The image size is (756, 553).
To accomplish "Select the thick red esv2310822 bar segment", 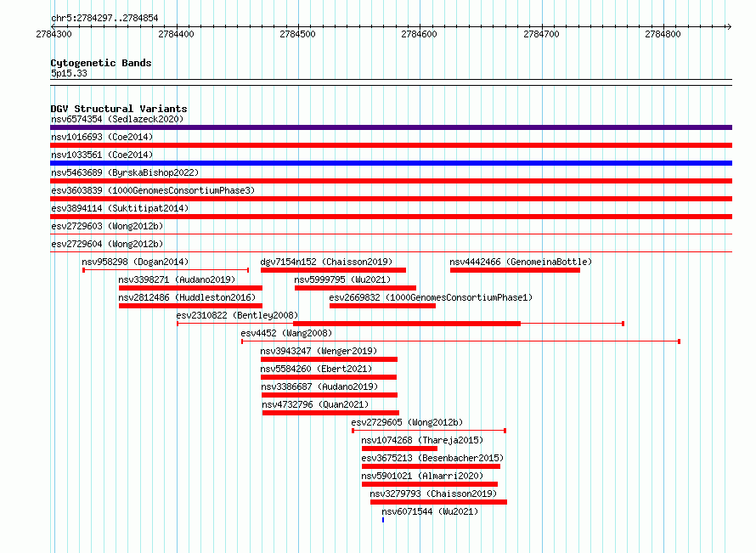I will (407, 324).
